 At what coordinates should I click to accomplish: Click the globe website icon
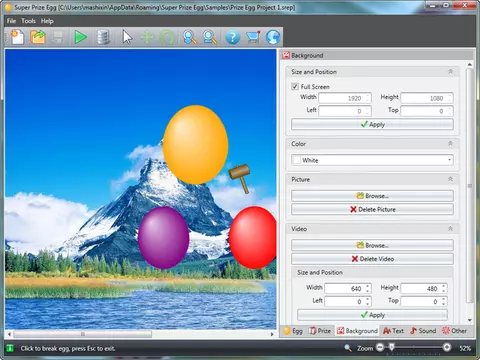coord(273,37)
